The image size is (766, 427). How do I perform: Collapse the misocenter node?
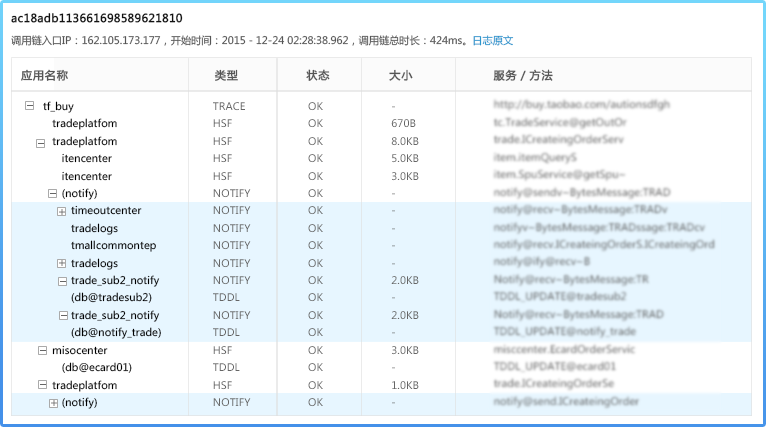click(x=42, y=350)
